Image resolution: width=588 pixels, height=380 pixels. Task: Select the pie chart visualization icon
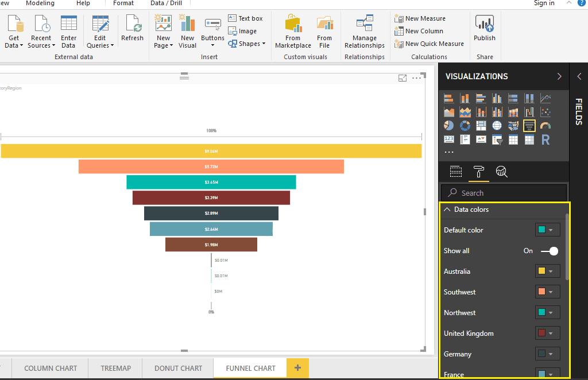[x=449, y=126]
